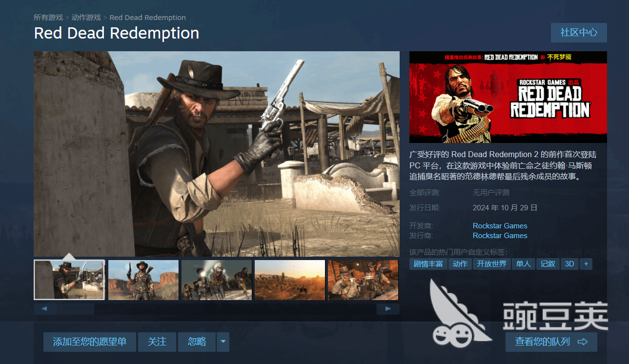Click the 查看您的队列 queue button
Viewport: 629px width, 364px height.
tap(551, 342)
